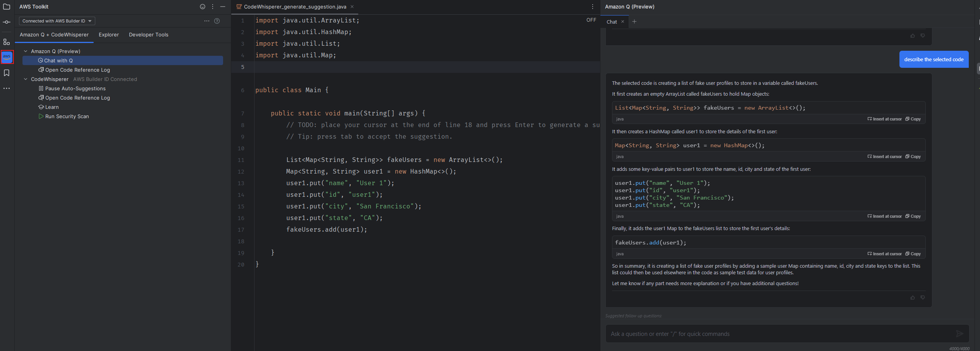980x351 pixels.
Task: Click the 'describe the selected code' message bubble
Action: click(x=934, y=59)
